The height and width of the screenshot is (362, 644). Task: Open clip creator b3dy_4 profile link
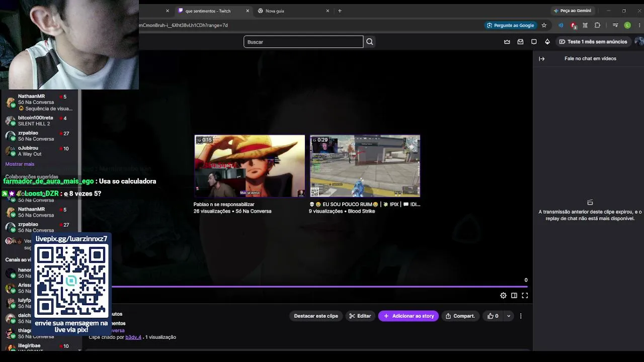click(x=133, y=337)
